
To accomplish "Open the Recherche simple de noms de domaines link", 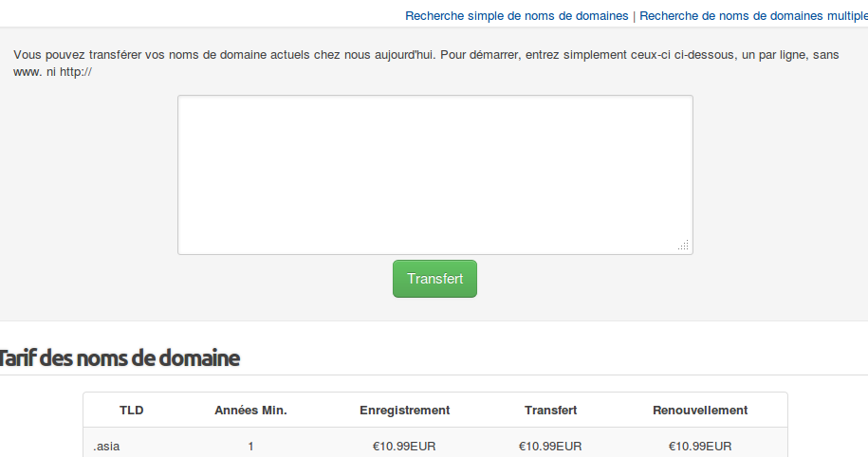I will point(516,16).
